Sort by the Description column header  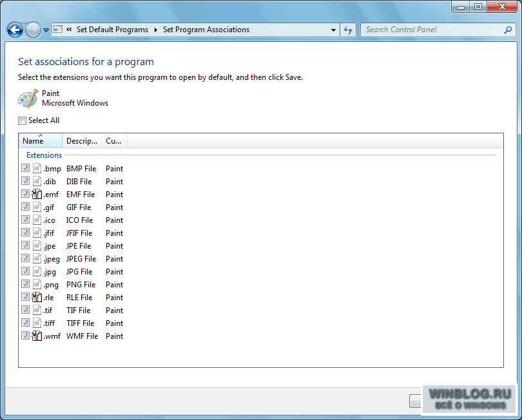(82, 141)
